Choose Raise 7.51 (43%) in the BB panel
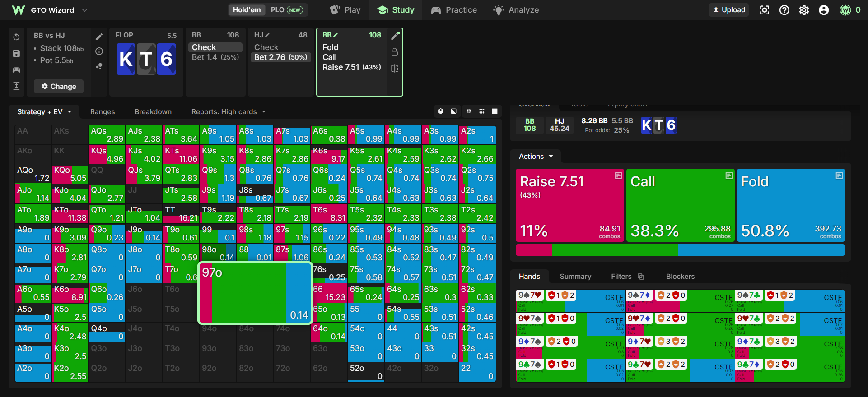 pyautogui.click(x=352, y=67)
